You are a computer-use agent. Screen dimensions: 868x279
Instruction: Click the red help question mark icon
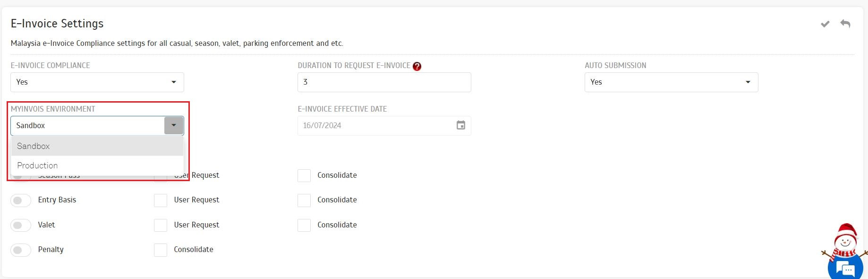point(417,66)
